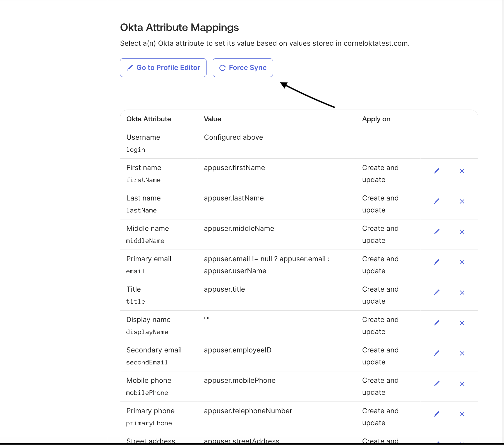Image resolution: width=504 pixels, height=445 pixels.
Task: Delete the First name mapping
Action: tap(462, 171)
